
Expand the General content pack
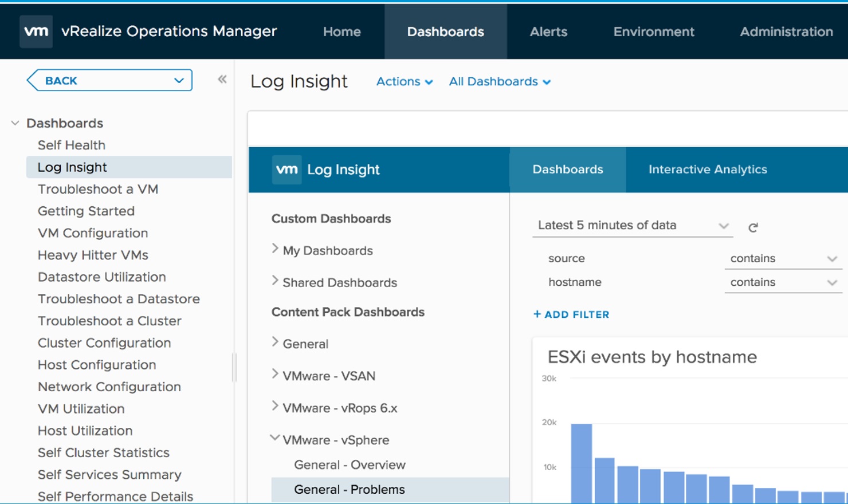(275, 342)
